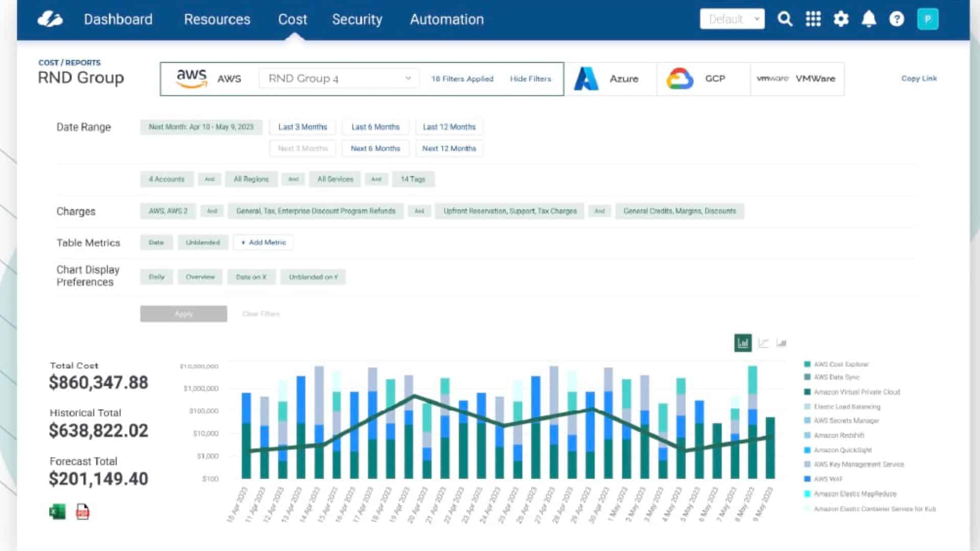This screenshot has width=980, height=551.
Task: Open the 4 Accounts filter
Action: [166, 179]
